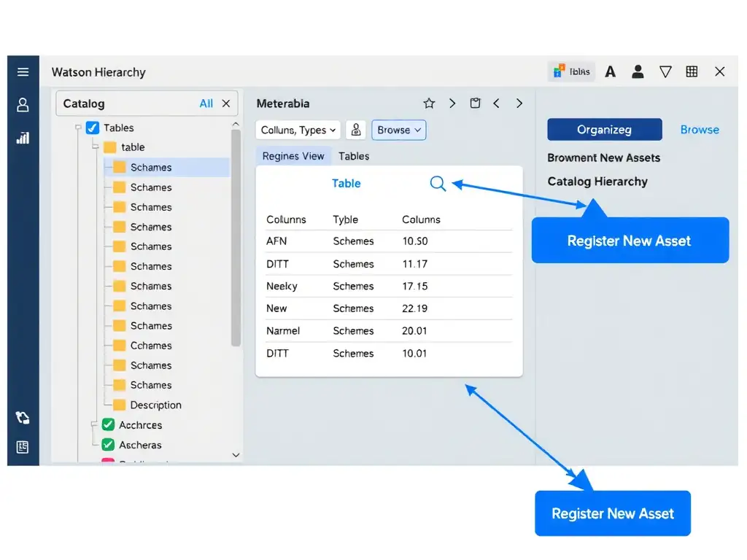Expand the Acchrces tree node
747x560 pixels.
[94, 425]
